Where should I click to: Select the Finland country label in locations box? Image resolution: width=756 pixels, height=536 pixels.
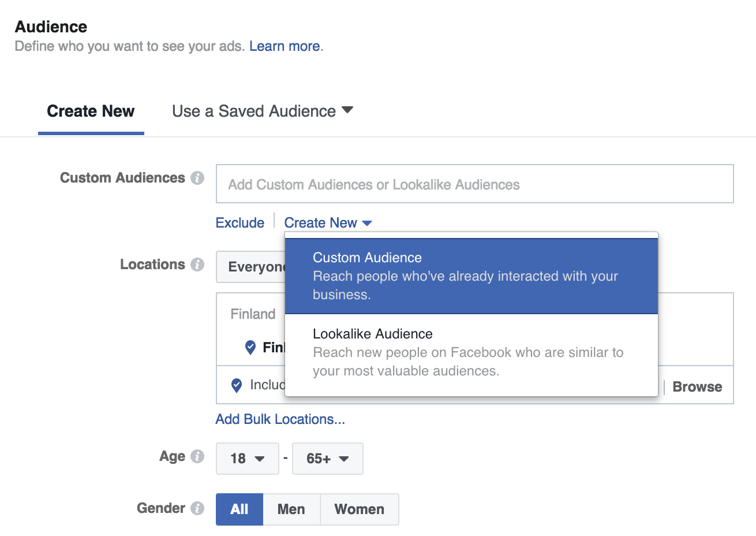click(x=253, y=314)
